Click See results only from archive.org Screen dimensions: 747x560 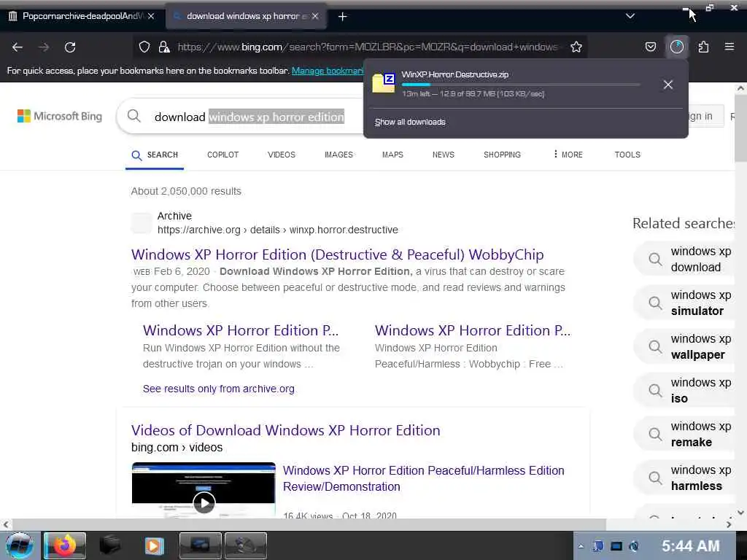219,389
